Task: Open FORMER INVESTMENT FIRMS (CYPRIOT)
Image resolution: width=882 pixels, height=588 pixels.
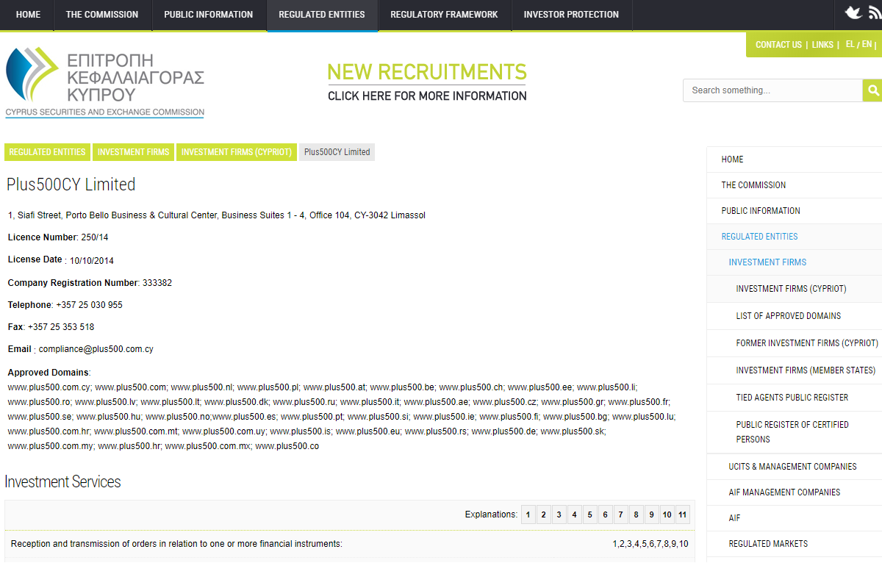Action: tap(795, 343)
